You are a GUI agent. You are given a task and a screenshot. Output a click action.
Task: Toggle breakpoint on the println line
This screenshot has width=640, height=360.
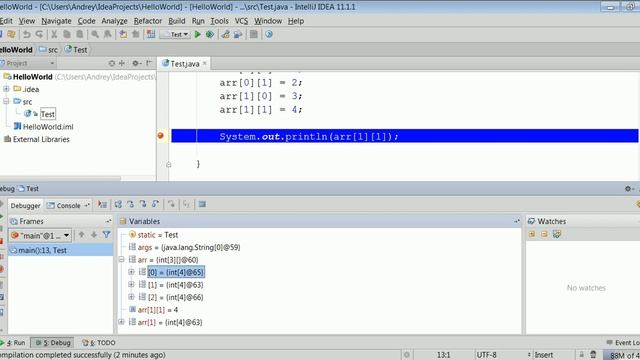coord(160,136)
